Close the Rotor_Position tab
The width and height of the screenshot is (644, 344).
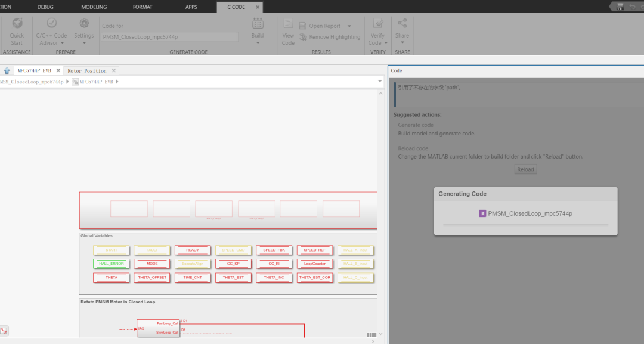coord(114,70)
